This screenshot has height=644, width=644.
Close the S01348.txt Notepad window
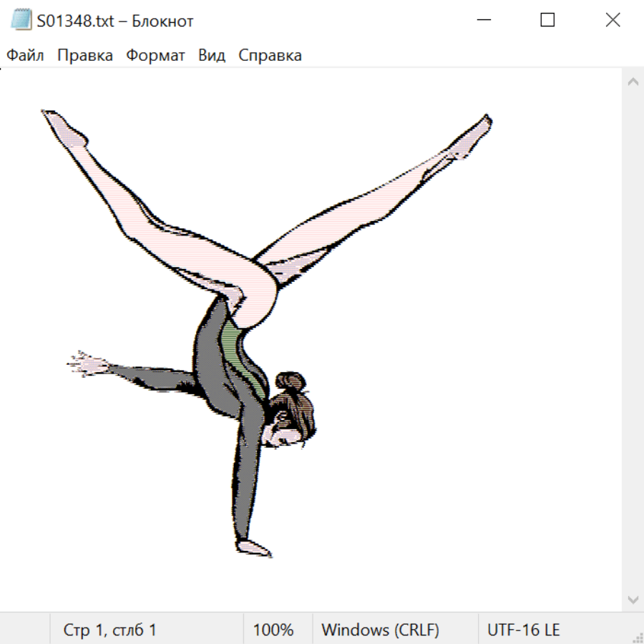(613, 20)
